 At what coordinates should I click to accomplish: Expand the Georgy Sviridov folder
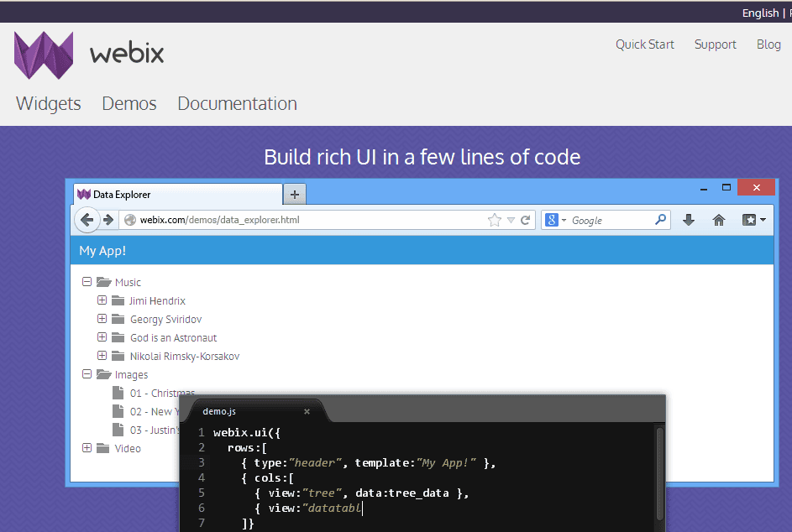coord(102,319)
